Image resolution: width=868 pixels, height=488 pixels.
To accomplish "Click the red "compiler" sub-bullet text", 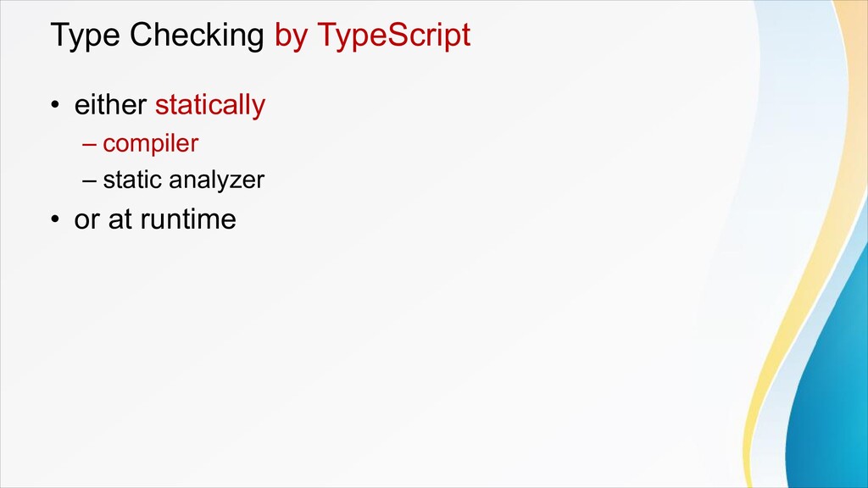I will (151, 144).
